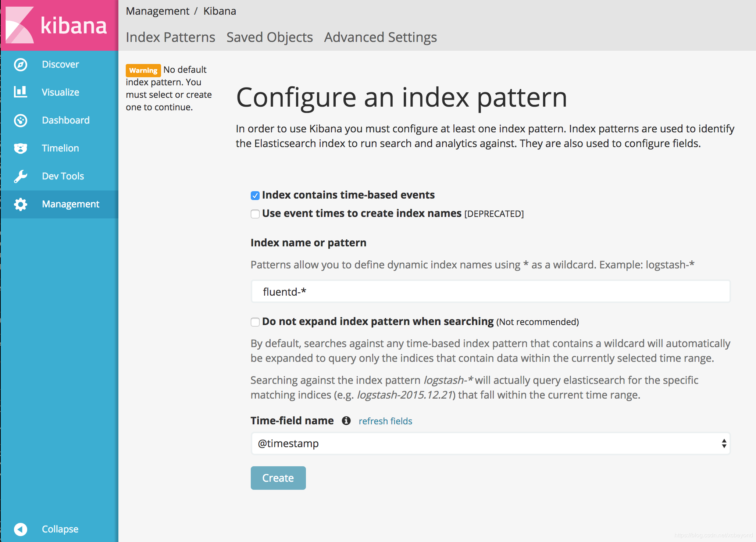The image size is (756, 542).
Task: Open the Advanced Settings tab
Action: [x=380, y=38]
